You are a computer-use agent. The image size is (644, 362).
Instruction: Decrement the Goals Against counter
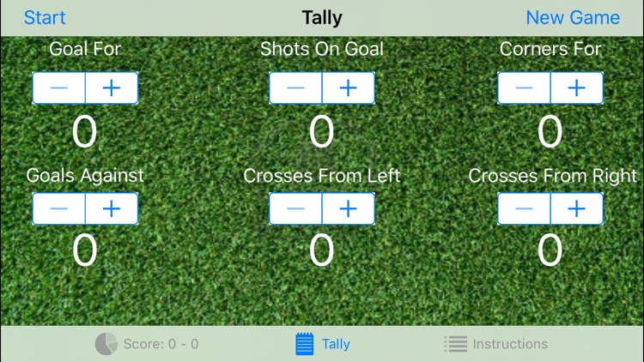click(59, 208)
